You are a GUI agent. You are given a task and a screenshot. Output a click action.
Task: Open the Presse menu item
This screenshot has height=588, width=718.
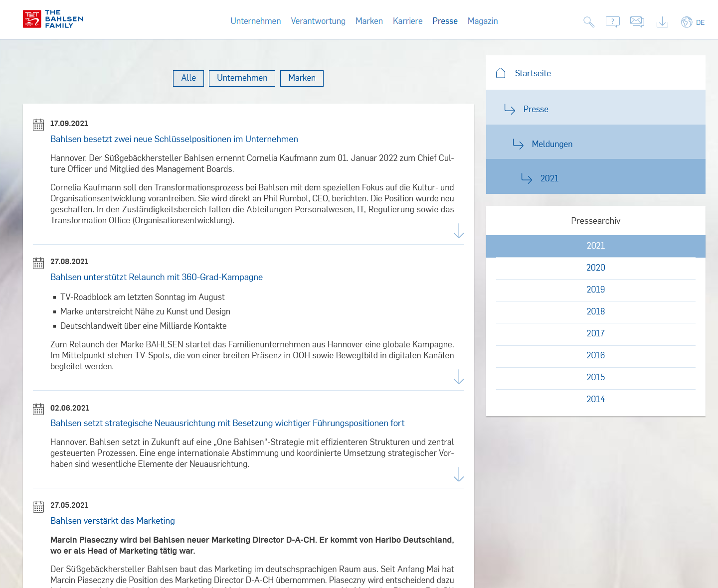(445, 21)
